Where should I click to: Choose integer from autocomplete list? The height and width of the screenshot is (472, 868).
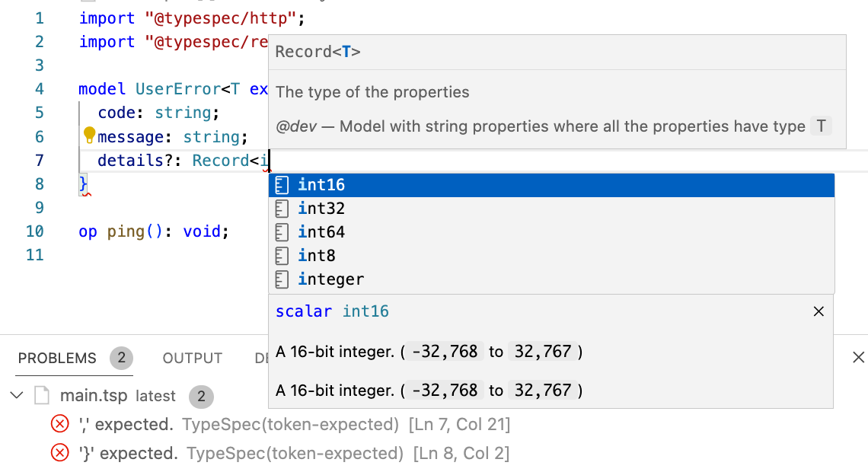[330, 279]
